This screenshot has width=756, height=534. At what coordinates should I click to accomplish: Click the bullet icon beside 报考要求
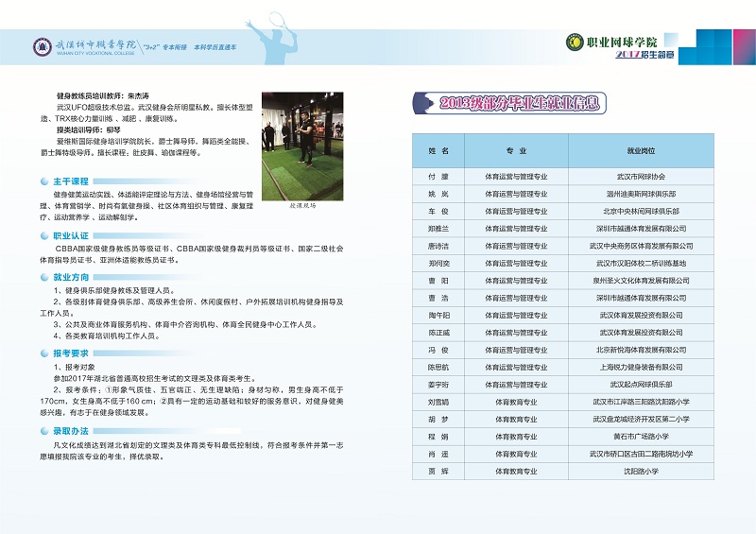[45, 352]
